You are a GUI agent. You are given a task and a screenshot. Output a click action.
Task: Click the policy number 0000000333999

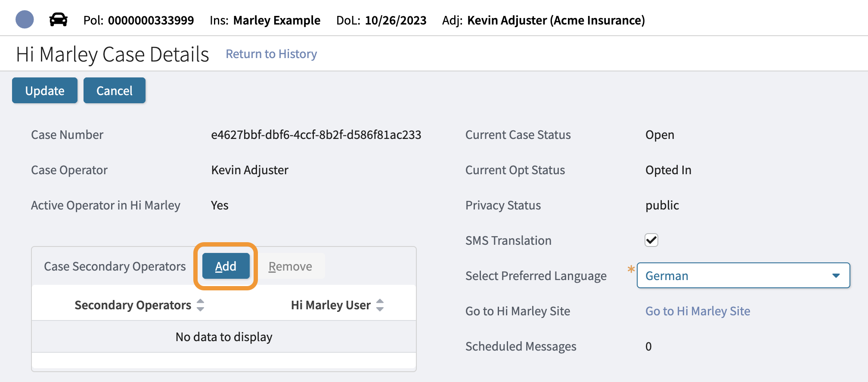[x=151, y=20]
